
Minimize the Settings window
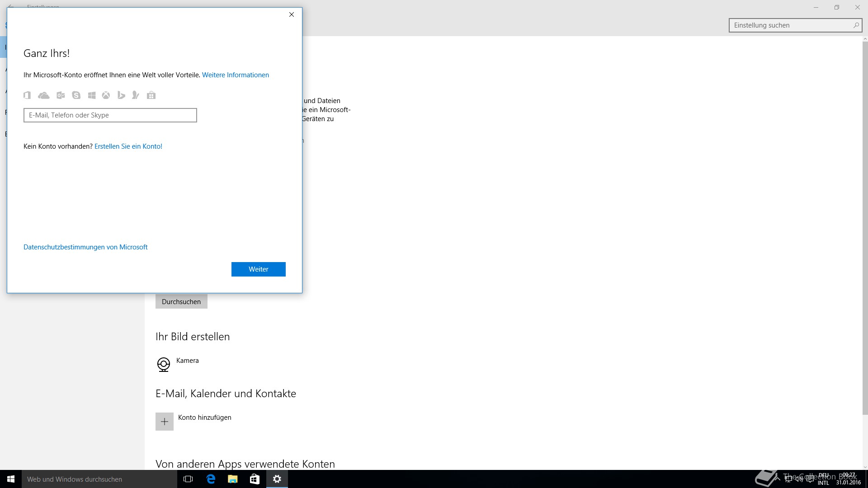(x=816, y=7)
